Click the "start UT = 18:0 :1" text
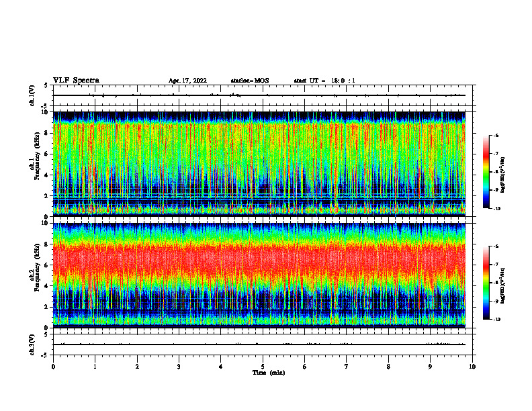Viewport: 532px width, 411px height. point(324,81)
